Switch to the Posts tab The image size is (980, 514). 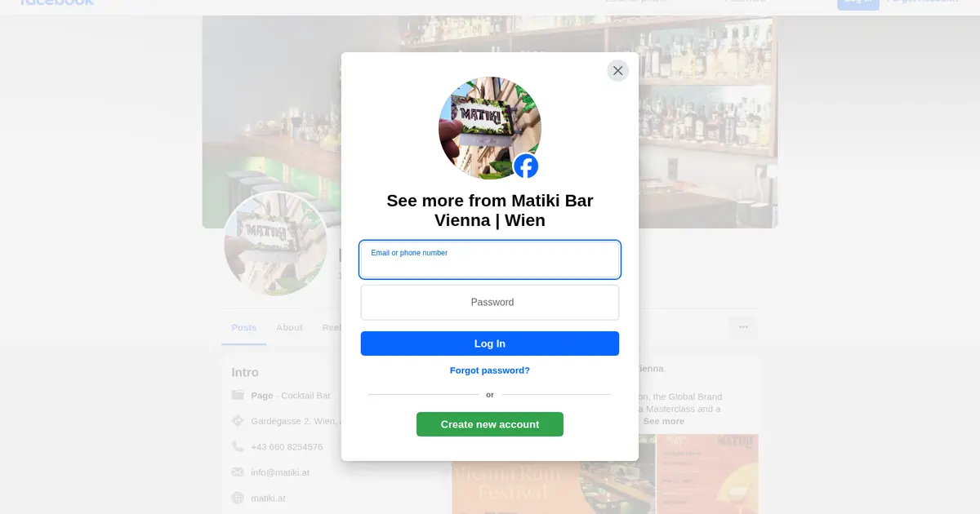pyautogui.click(x=243, y=327)
